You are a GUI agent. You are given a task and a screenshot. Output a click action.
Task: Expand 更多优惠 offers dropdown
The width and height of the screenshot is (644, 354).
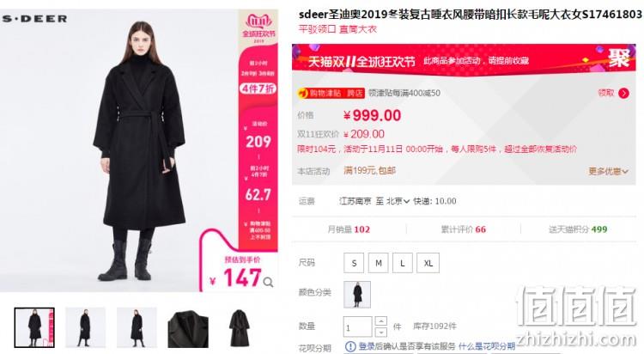[608, 171]
